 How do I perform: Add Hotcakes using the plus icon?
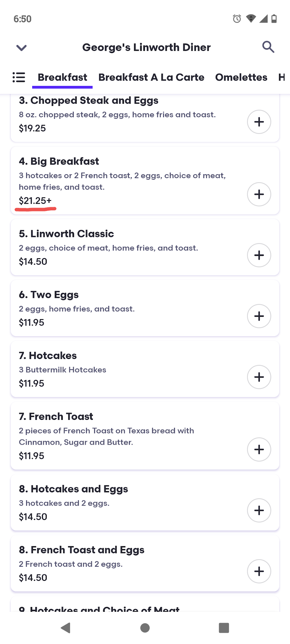(259, 377)
